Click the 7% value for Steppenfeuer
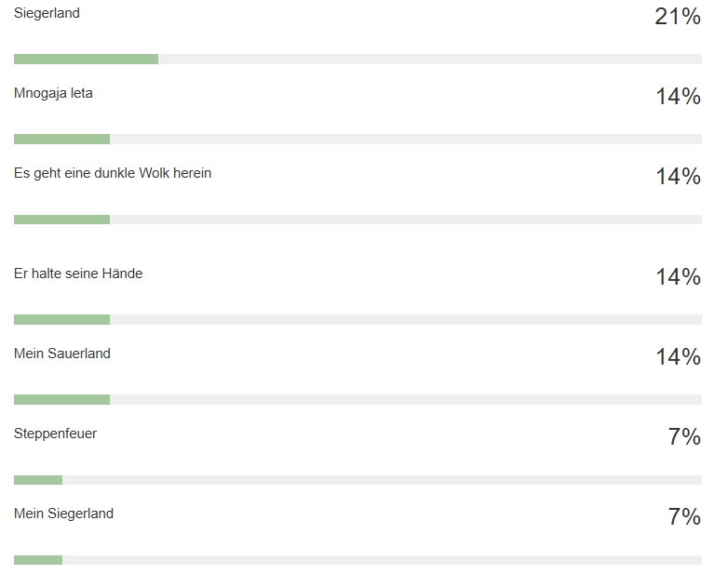The height and width of the screenshot is (574, 728). coord(684,436)
